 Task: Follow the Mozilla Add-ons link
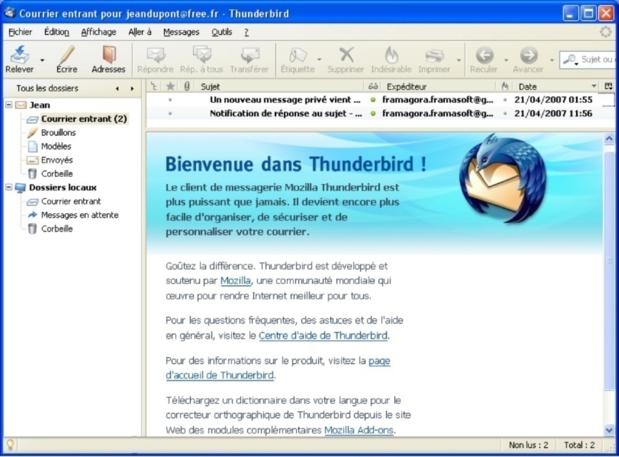click(358, 430)
